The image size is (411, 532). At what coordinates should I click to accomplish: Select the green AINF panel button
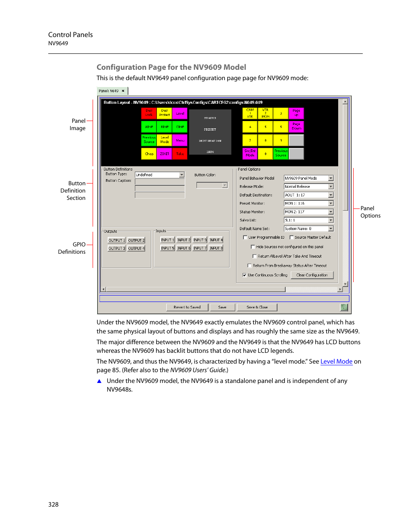[149, 127]
